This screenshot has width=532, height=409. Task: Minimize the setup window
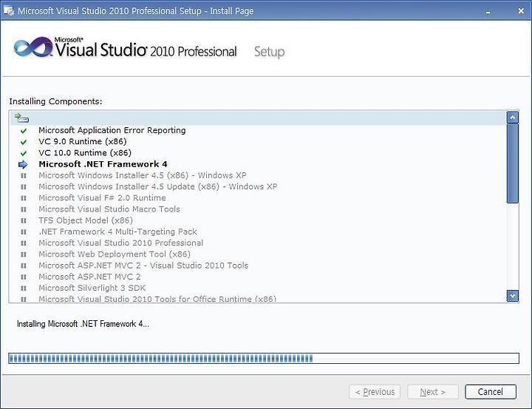(x=488, y=12)
